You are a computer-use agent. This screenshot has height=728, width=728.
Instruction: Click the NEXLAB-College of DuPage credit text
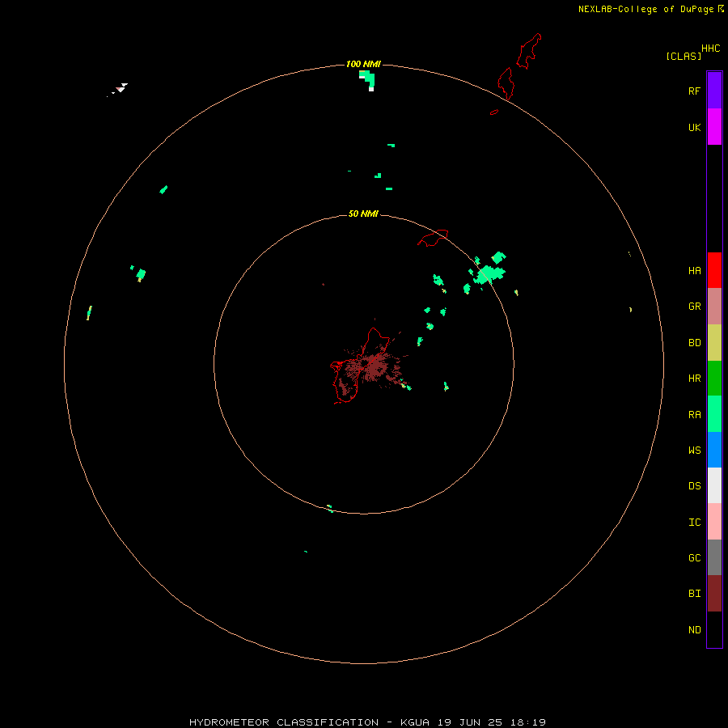pyautogui.click(x=645, y=9)
